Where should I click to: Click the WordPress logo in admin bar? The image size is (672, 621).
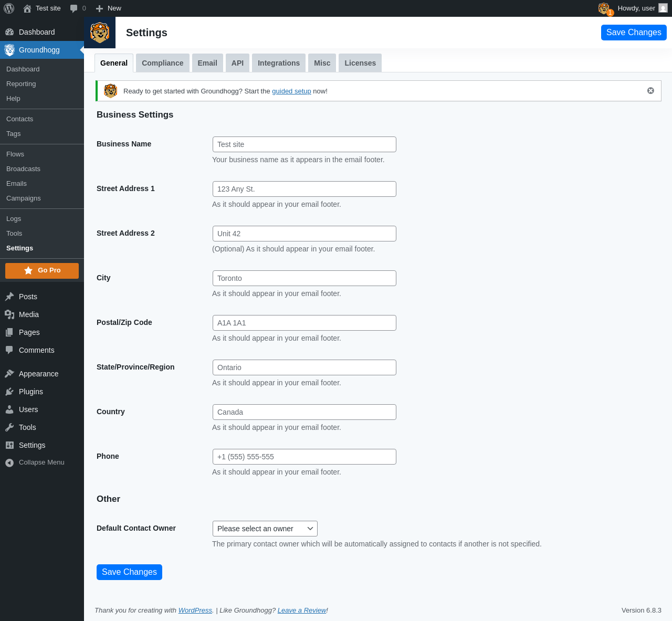tap(9, 8)
